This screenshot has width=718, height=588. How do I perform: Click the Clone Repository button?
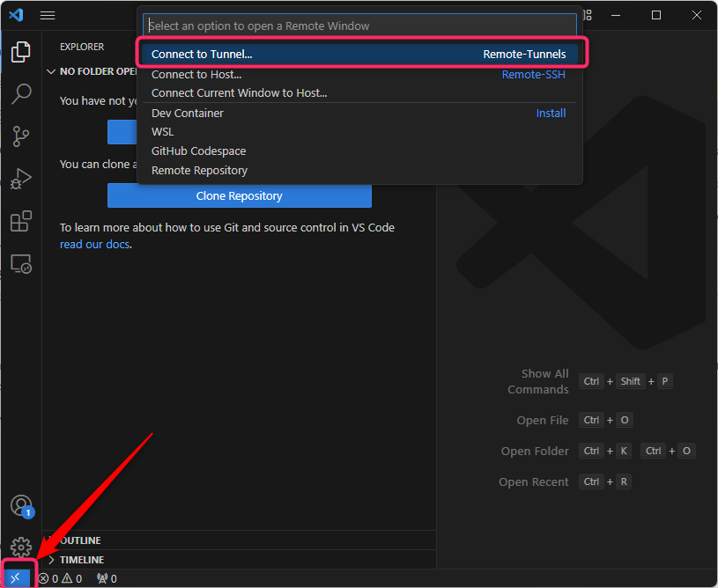pos(239,195)
